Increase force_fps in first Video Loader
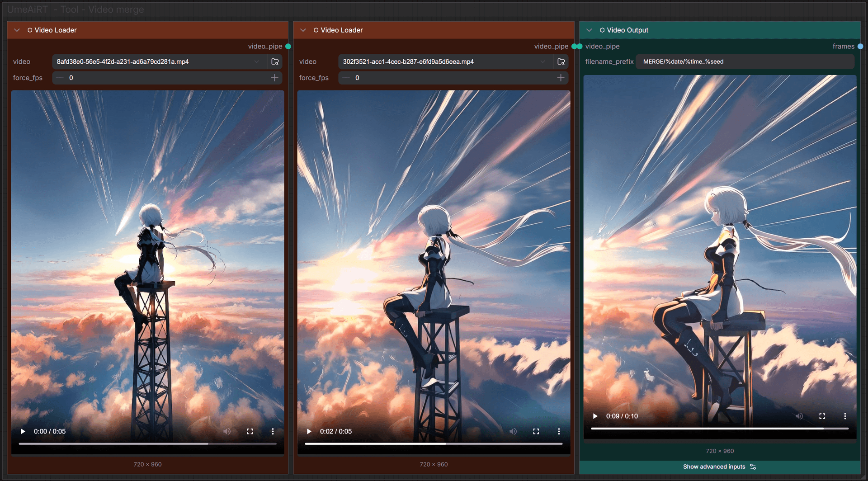This screenshot has height=481, width=868. (274, 78)
